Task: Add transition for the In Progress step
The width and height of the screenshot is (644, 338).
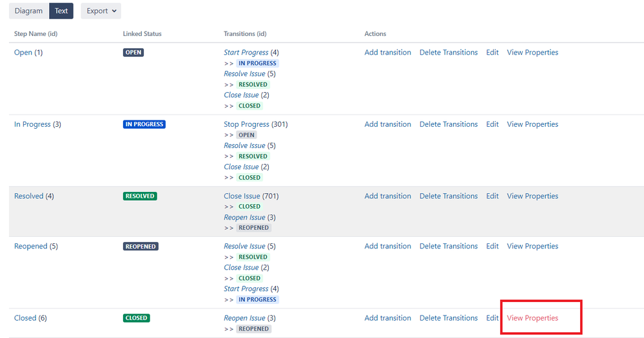Action: click(387, 124)
